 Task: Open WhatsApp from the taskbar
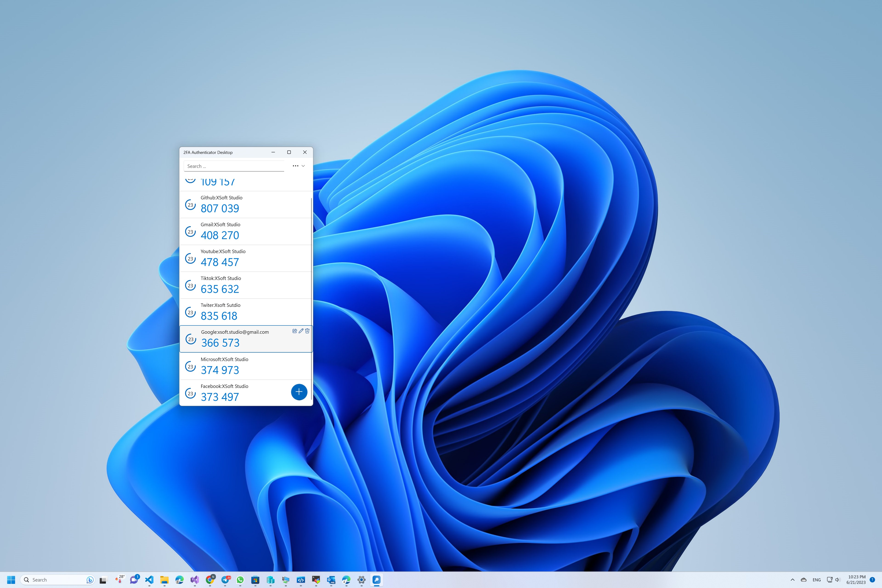click(240, 580)
